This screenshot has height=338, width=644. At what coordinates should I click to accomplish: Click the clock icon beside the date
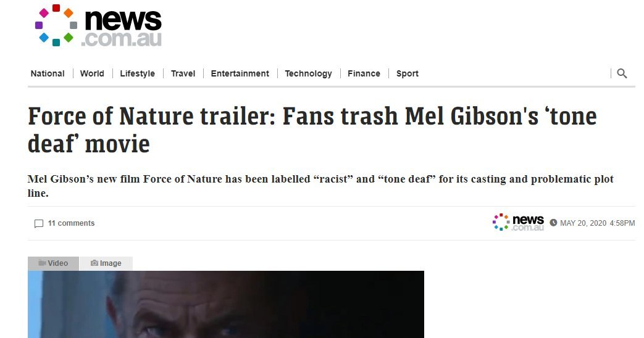553,223
